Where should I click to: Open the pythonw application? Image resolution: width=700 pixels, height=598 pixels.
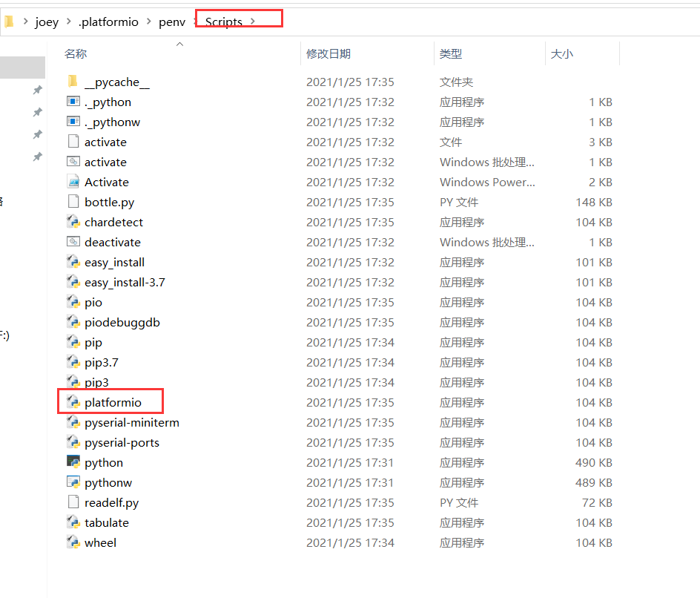(108, 482)
